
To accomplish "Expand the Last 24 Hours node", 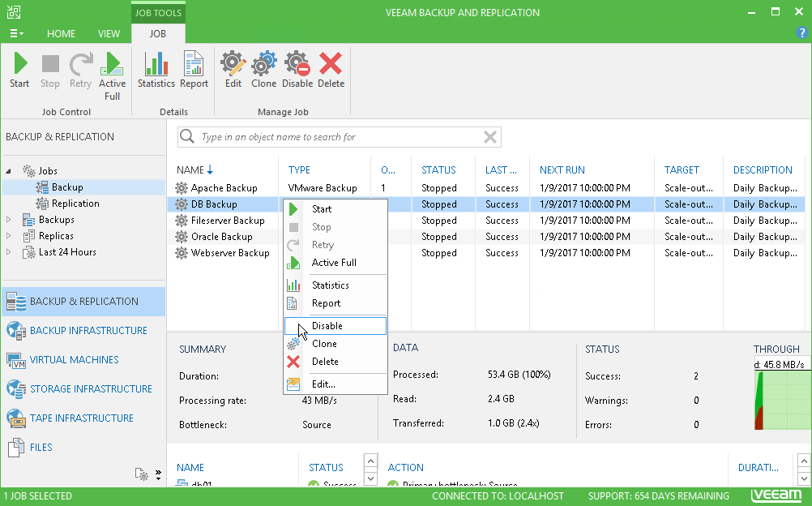I will pyautogui.click(x=9, y=252).
